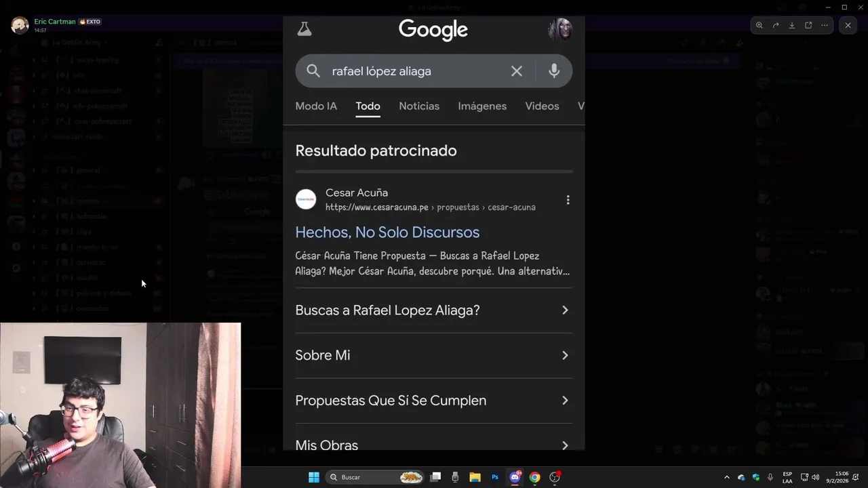
Task: Open the volume control in the system tray
Action: [816, 477]
